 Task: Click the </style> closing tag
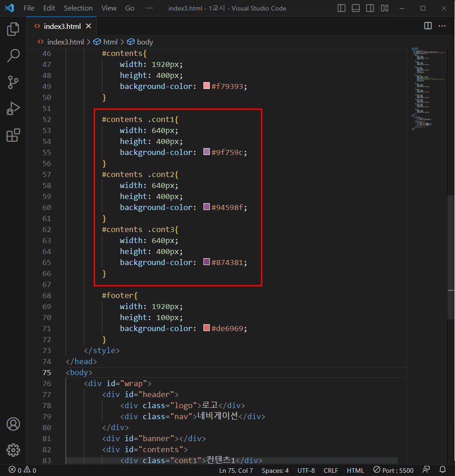(102, 350)
